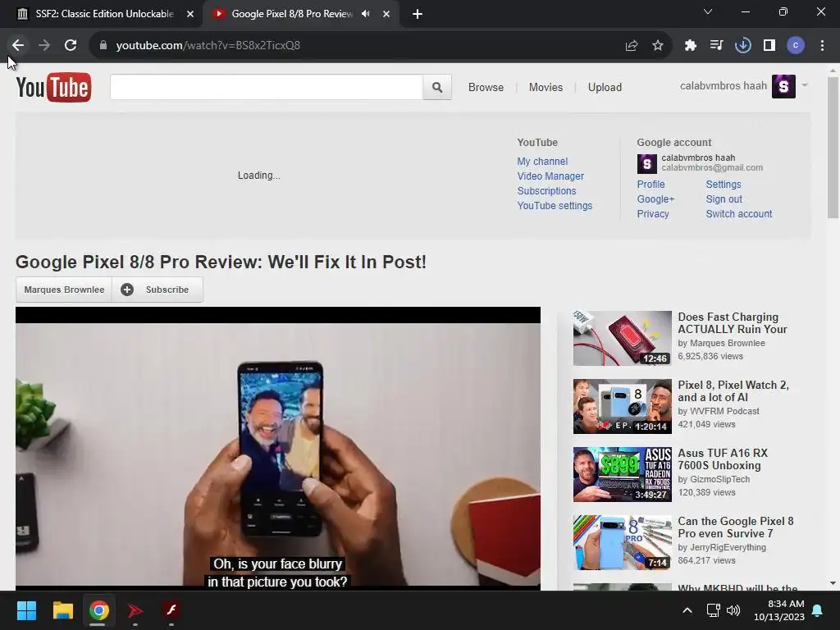Click the purple user avatar in header

tap(783, 87)
